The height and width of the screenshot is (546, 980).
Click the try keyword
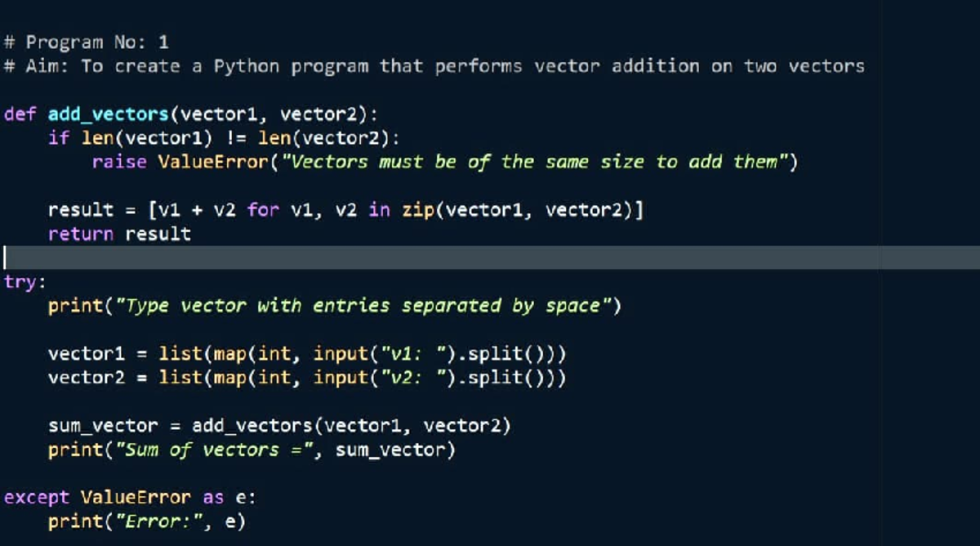coord(20,283)
